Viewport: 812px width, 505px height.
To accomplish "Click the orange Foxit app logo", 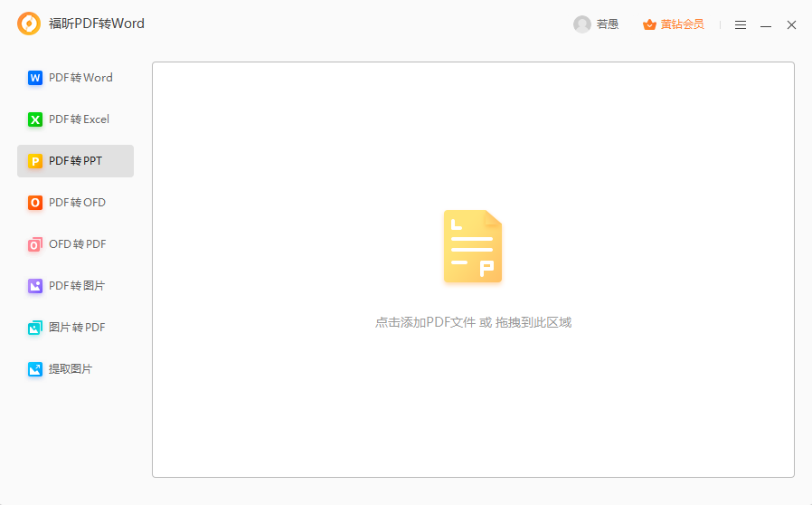I will tap(29, 24).
